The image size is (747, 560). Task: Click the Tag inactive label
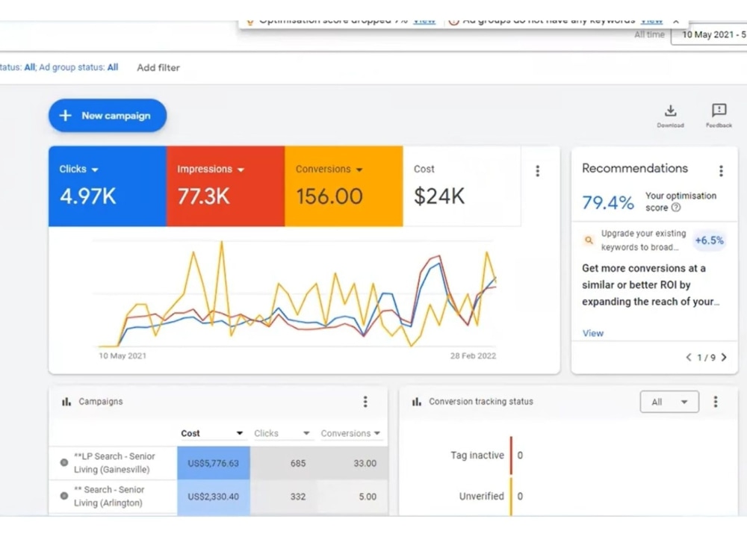click(477, 455)
